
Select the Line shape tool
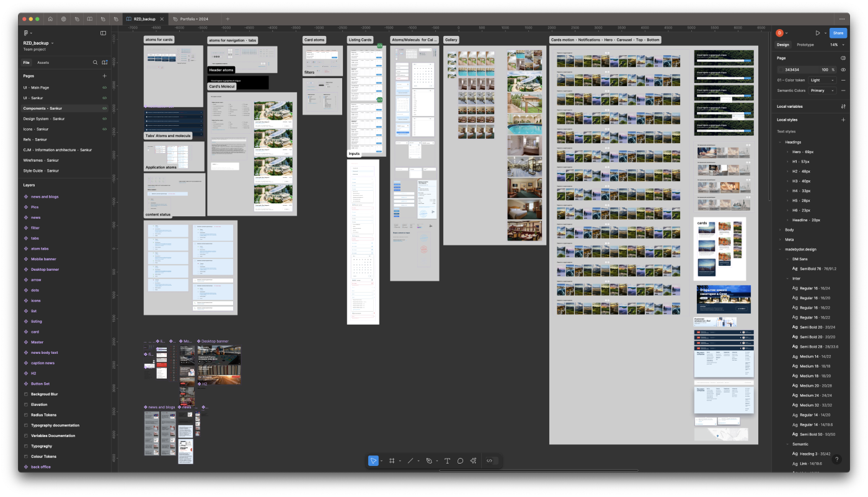(410, 460)
